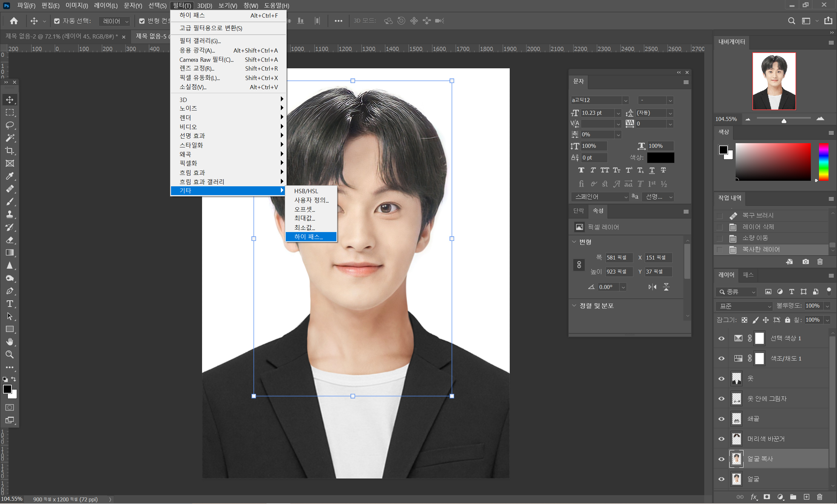The width and height of the screenshot is (837, 504).
Task: Select the Horizontal Type tool
Action: pos(9,304)
